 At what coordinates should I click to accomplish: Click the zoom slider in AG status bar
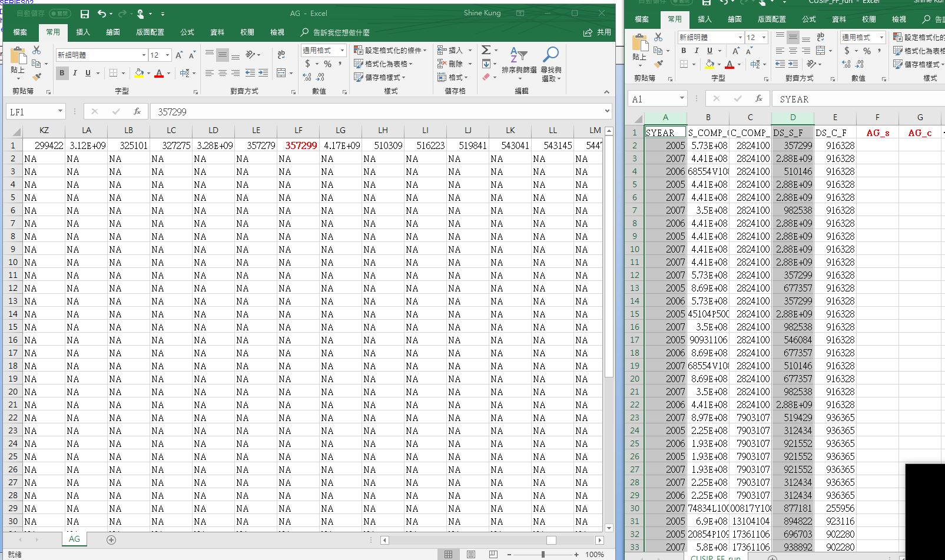542,554
